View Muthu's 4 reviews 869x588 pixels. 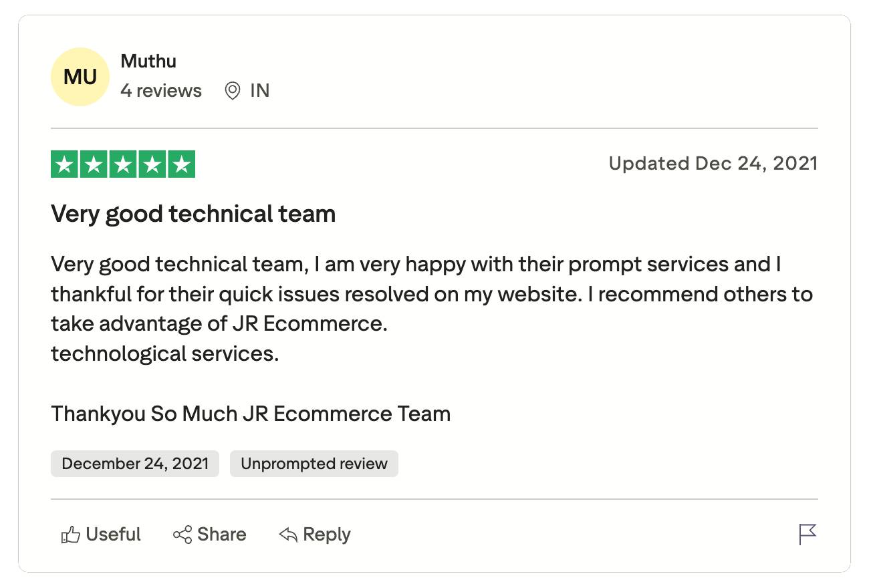point(161,91)
